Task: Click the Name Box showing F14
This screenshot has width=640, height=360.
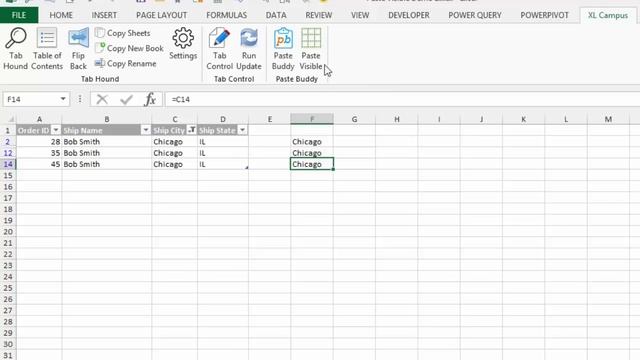Action: point(31,99)
